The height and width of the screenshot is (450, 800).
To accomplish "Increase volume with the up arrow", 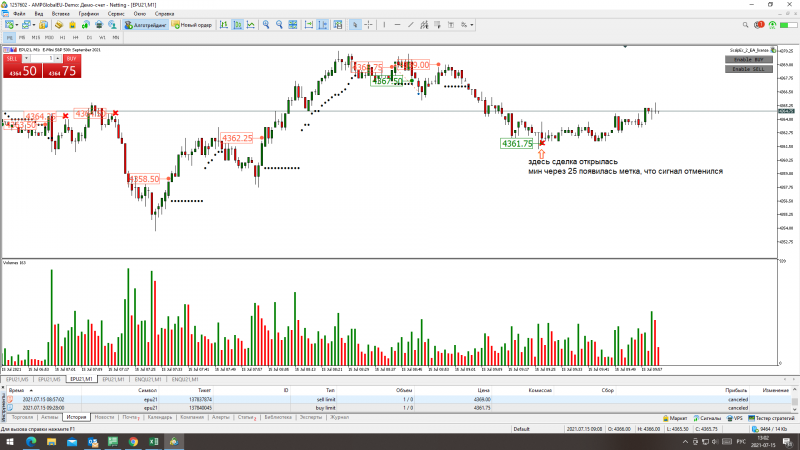I will 58,59.
